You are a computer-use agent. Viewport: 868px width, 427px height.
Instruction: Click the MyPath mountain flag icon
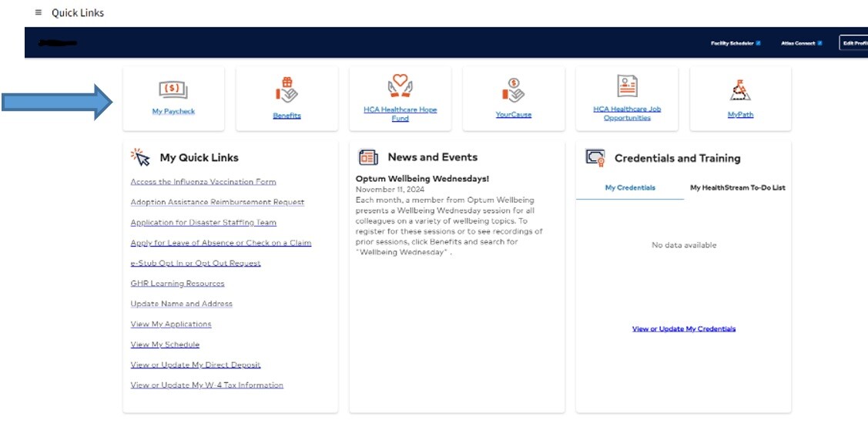740,90
